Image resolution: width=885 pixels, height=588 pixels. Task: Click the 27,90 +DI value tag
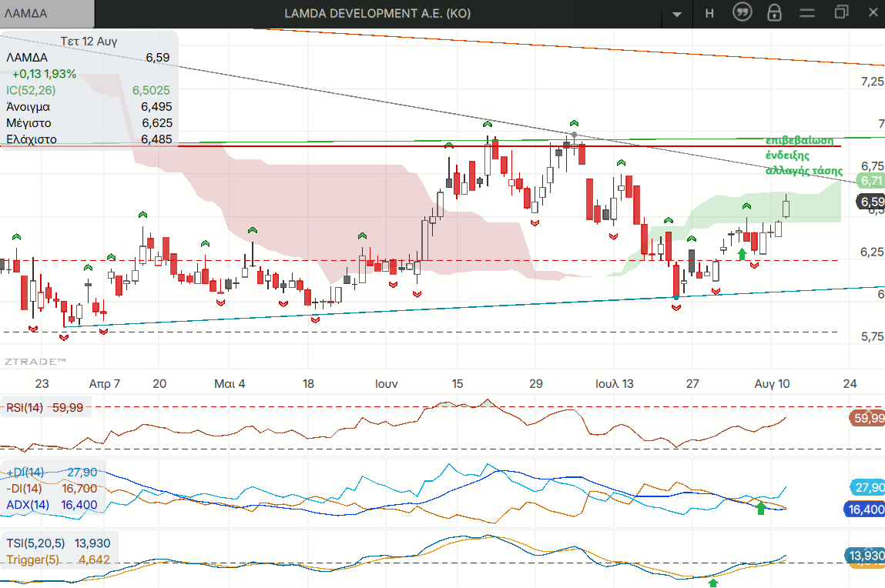(867, 488)
